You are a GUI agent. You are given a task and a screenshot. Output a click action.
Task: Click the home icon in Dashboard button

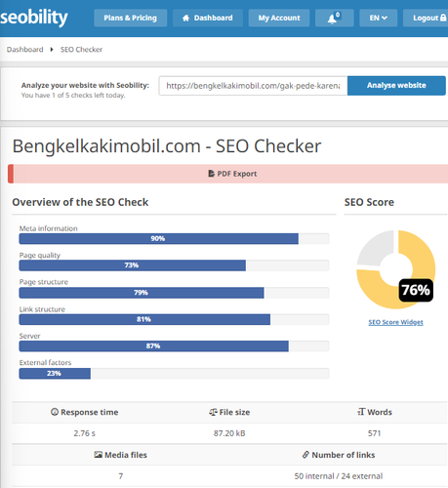185,18
